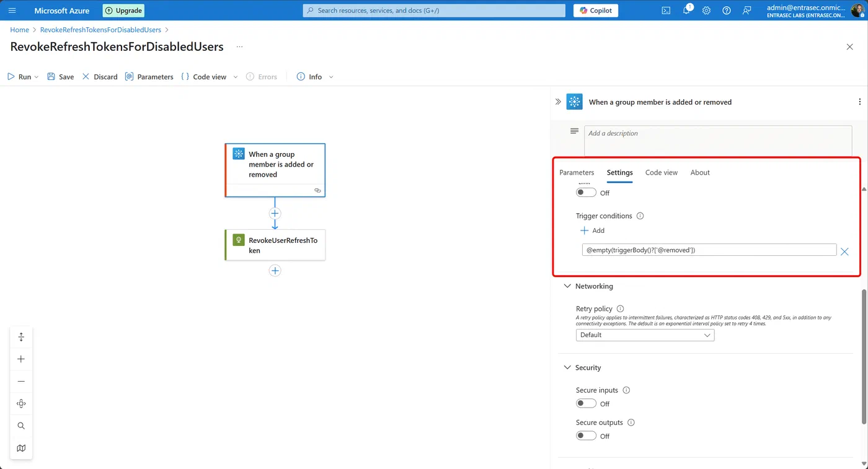Show Retry policy info tooltip

point(620,309)
